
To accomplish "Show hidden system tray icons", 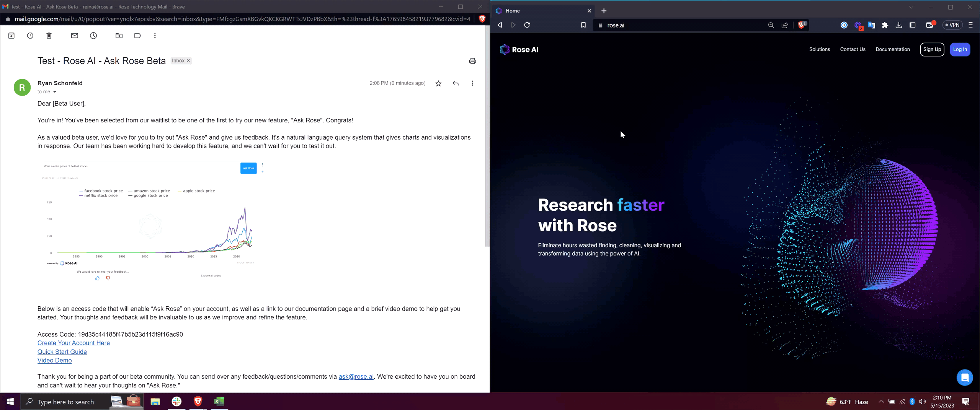I will (x=881, y=402).
